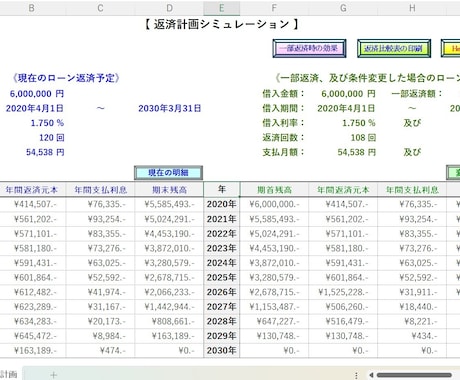Select column C header
Viewport: 460px width, 380px height.
click(x=100, y=8)
